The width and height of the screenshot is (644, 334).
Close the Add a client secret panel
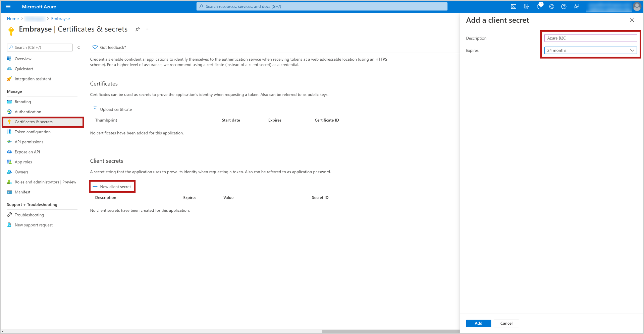632,20
